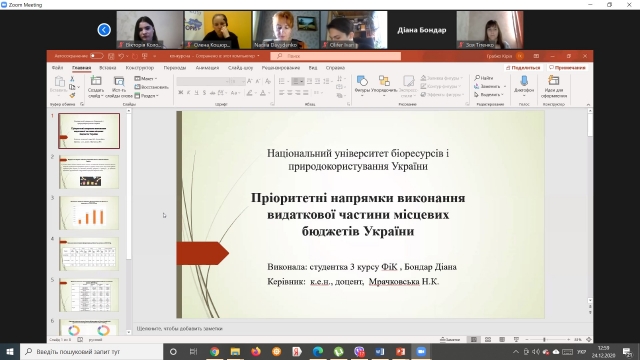Click the Reuse slides icon

click(119, 81)
